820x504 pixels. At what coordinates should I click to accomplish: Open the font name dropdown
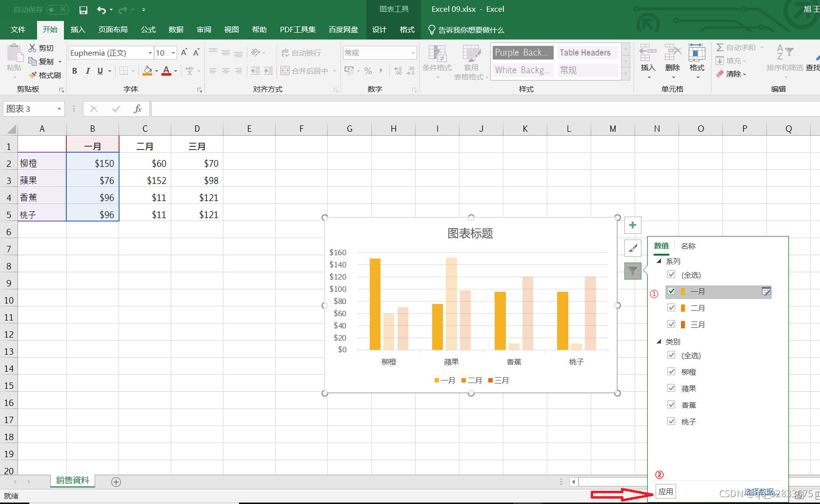pyautogui.click(x=150, y=53)
